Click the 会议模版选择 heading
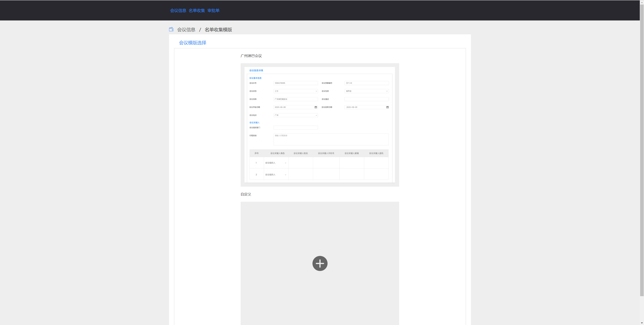The width and height of the screenshot is (644, 325). pyautogui.click(x=193, y=43)
